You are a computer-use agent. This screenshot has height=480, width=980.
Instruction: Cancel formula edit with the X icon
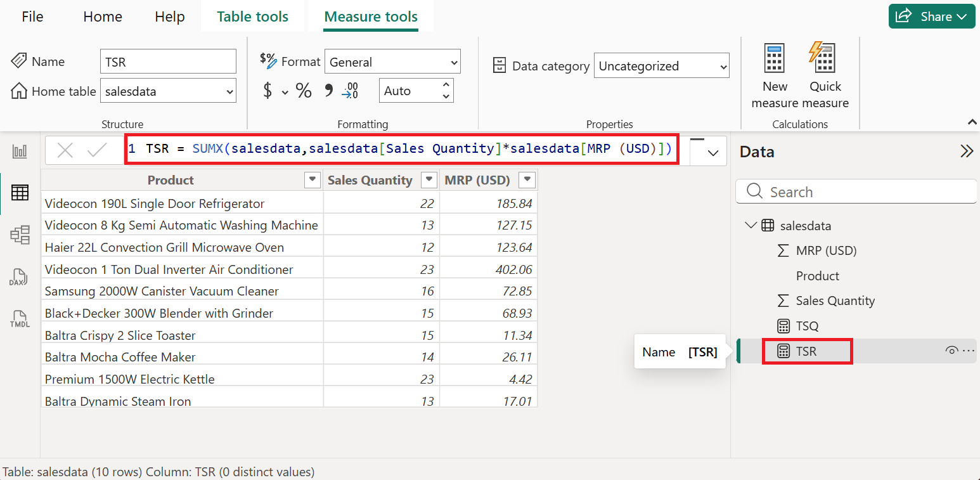click(65, 150)
